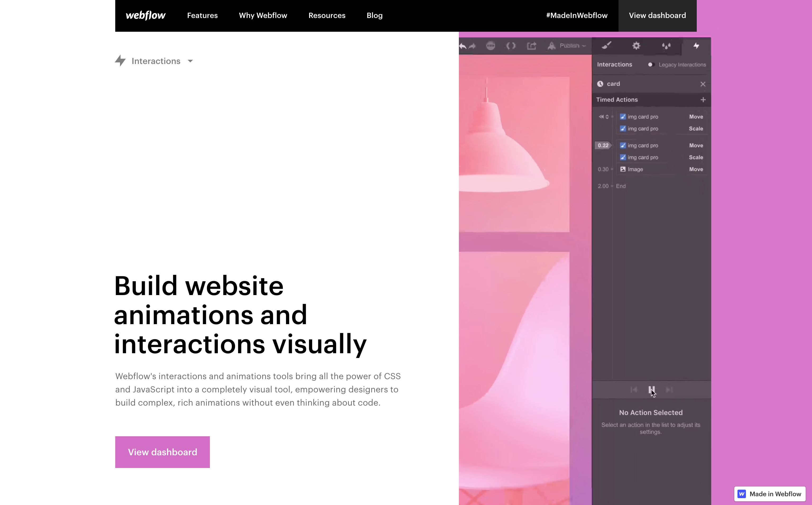Image resolution: width=812 pixels, height=505 pixels.
Task: Click 'Timed Actions' section header
Action: click(617, 99)
